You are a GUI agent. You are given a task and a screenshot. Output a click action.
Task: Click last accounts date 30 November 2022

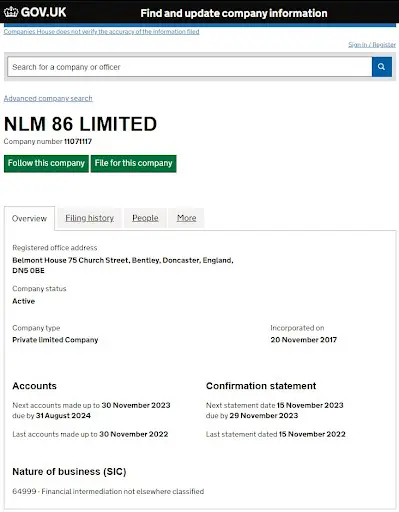coord(134,434)
